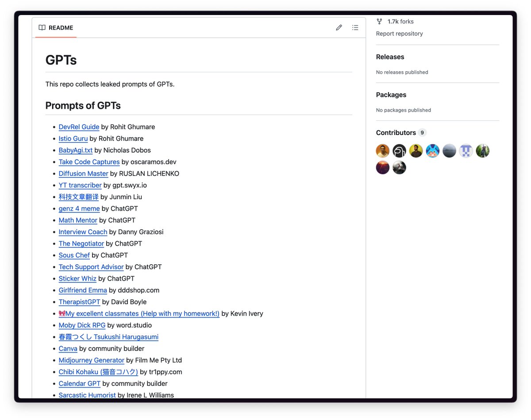
Task: Open the Diffusion Master link
Action: click(84, 173)
